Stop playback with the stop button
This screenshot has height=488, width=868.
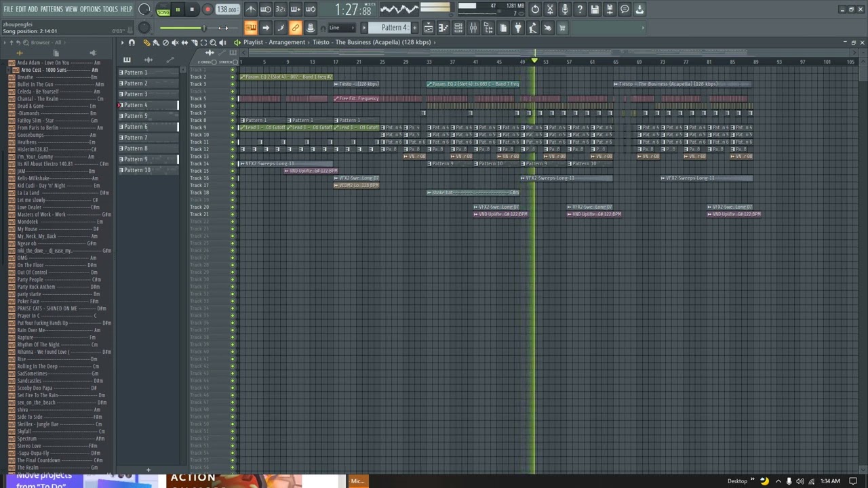193,9
